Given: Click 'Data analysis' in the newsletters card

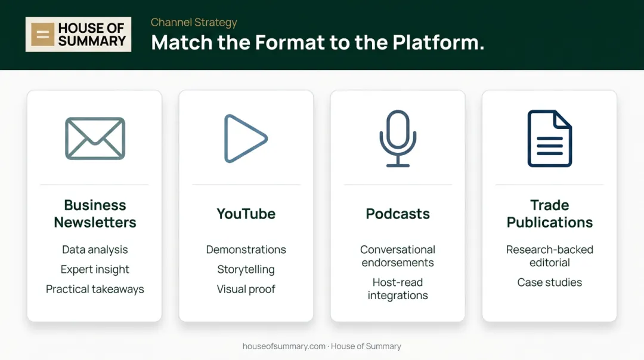Looking at the screenshot, I should [x=95, y=250].
